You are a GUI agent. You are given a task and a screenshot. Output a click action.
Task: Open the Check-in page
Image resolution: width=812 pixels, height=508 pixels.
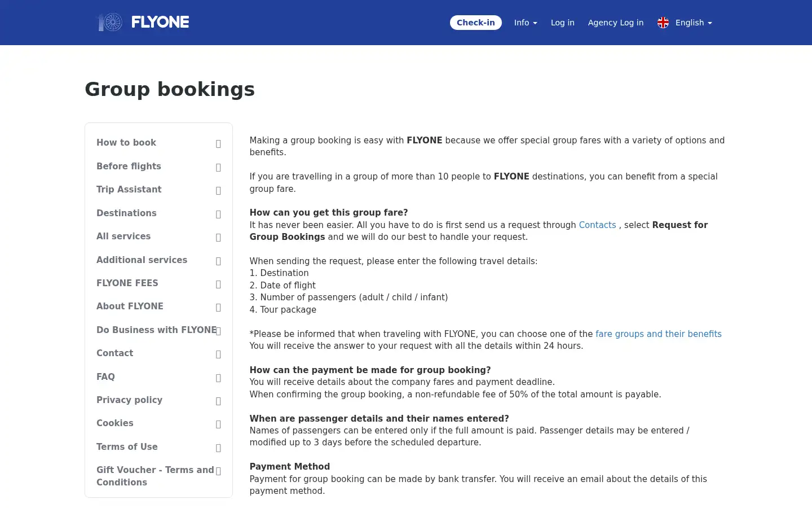tap(476, 23)
